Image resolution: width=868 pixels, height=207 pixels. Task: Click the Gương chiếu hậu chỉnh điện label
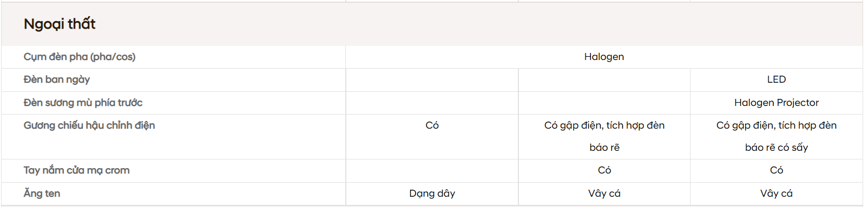89,125
